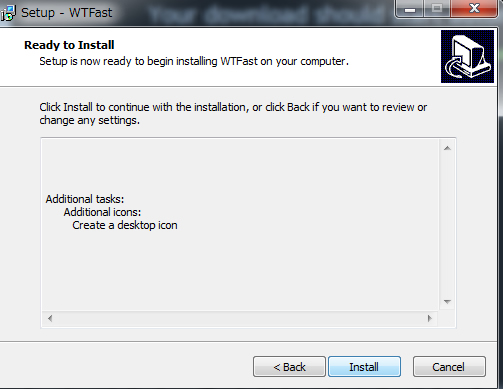
Task: Click the down arrow on the vertical scrollbar
Action: click(447, 302)
